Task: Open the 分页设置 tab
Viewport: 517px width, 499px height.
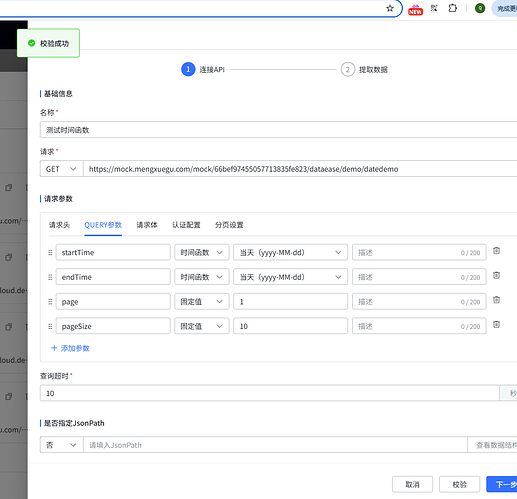Action: pos(229,225)
